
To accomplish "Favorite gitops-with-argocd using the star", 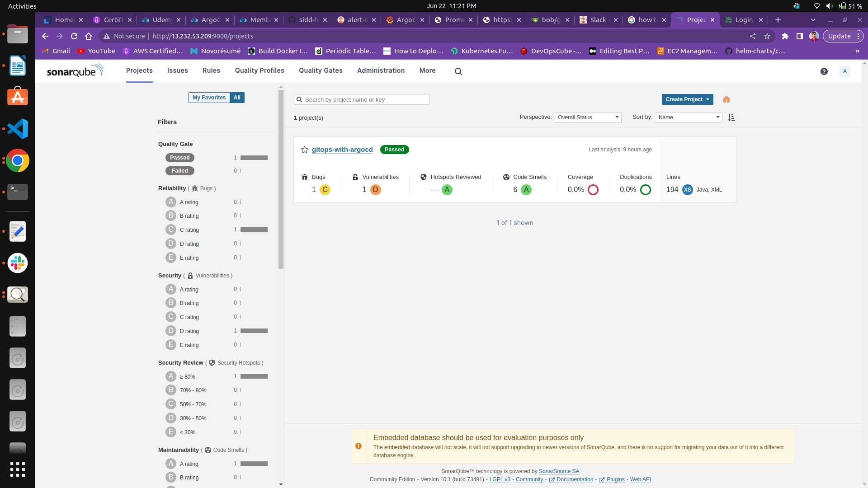I will coord(305,150).
